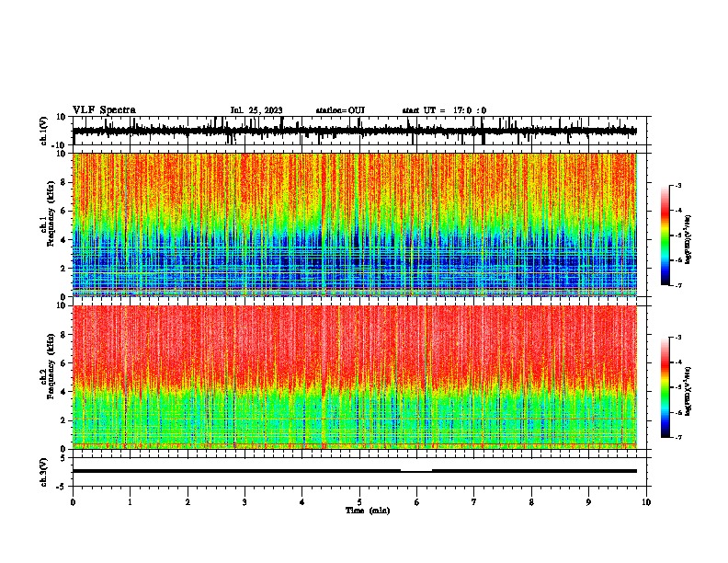
Task: Click the date text "Jul. 25, 2023"
Action: (256, 110)
